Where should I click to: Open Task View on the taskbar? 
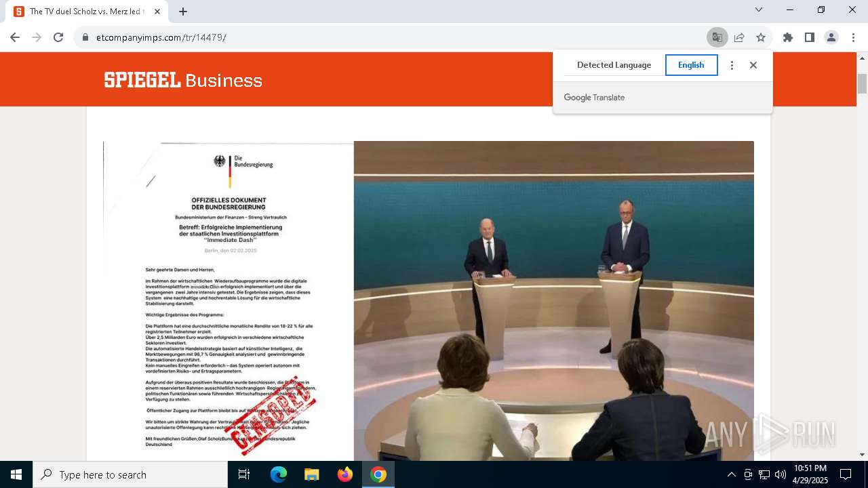[244, 474]
